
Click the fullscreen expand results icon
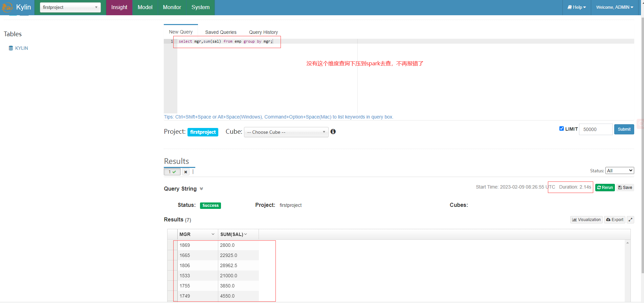click(x=630, y=220)
